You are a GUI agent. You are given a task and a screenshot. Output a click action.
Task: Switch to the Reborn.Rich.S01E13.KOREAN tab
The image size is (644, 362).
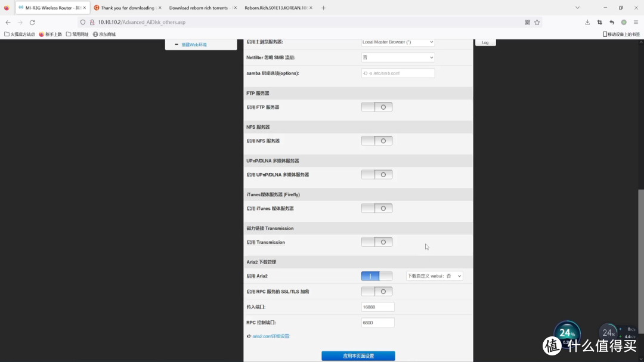[x=275, y=8]
